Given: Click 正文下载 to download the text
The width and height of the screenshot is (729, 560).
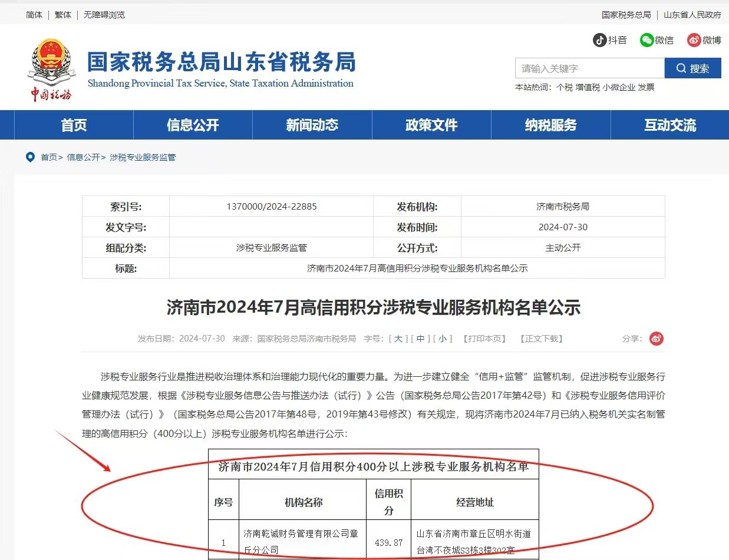Looking at the screenshot, I should click(542, 339).
